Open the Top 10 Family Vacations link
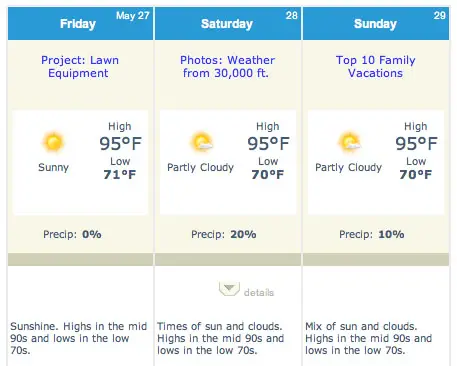This screenshot has height=366, width=457. point(376,67)
